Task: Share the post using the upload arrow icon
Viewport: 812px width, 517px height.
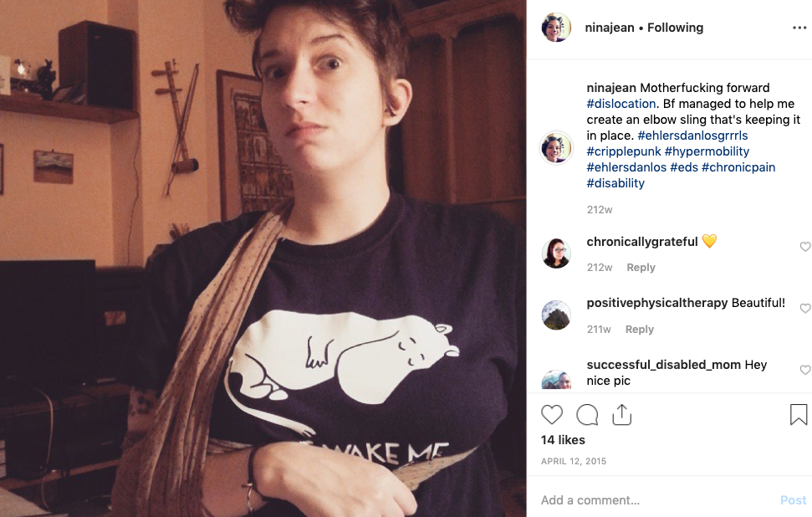Action: coord(621,414)
